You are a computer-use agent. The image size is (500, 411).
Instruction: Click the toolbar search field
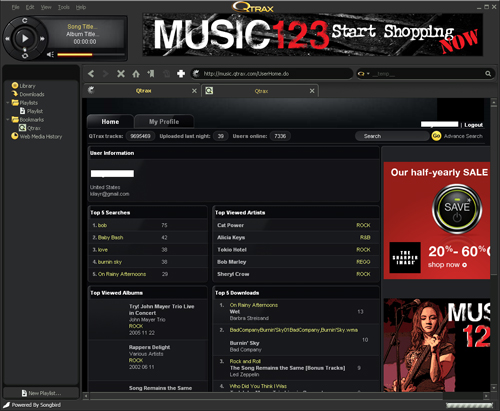point(427,74)
